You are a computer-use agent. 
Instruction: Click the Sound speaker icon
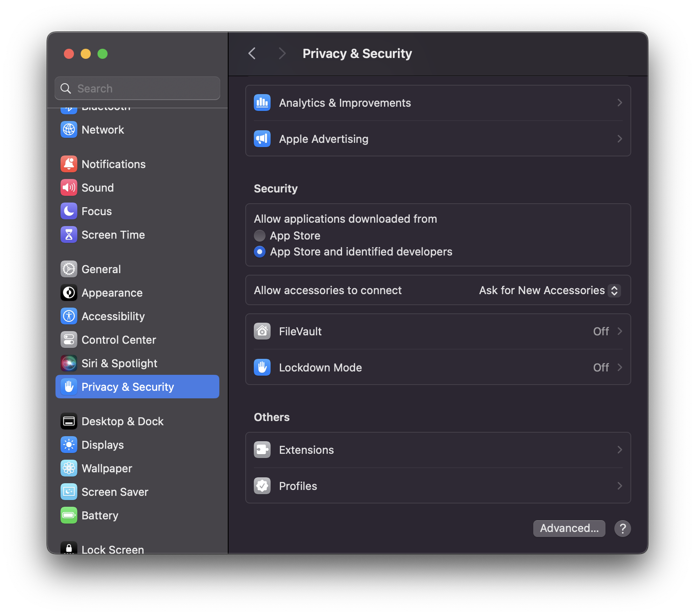(x=69, y=187)
